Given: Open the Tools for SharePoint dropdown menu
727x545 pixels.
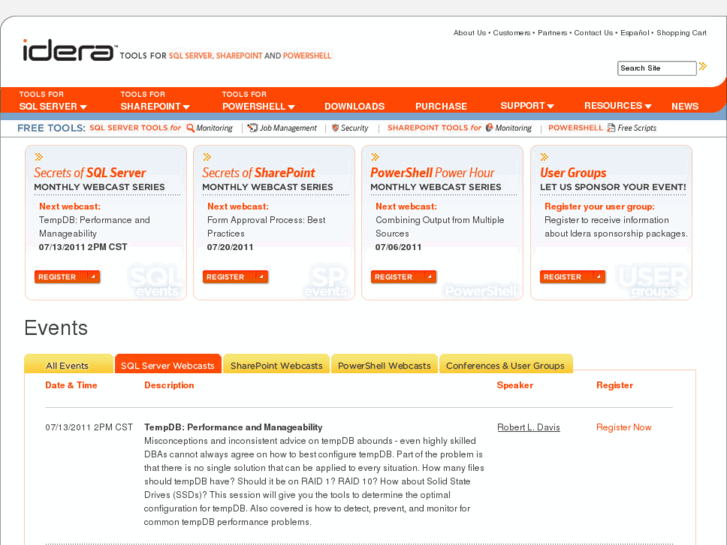Looking at the screenshot, I should coord(155,101).
